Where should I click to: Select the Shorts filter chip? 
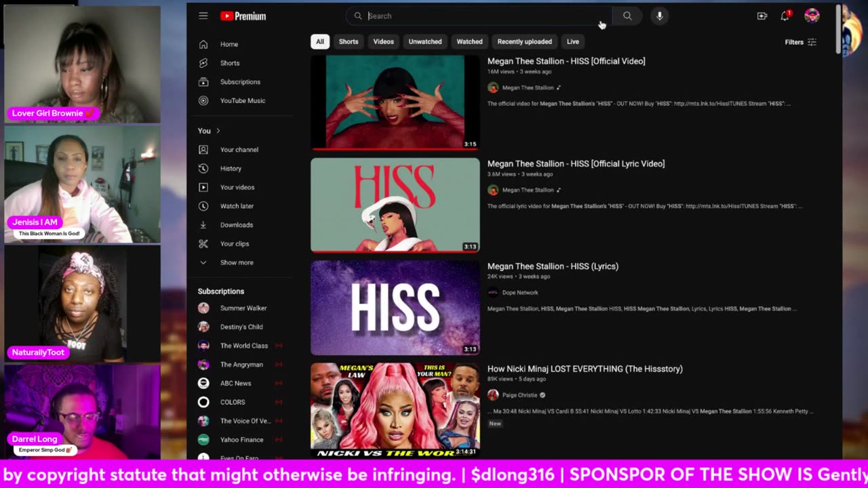349,41
